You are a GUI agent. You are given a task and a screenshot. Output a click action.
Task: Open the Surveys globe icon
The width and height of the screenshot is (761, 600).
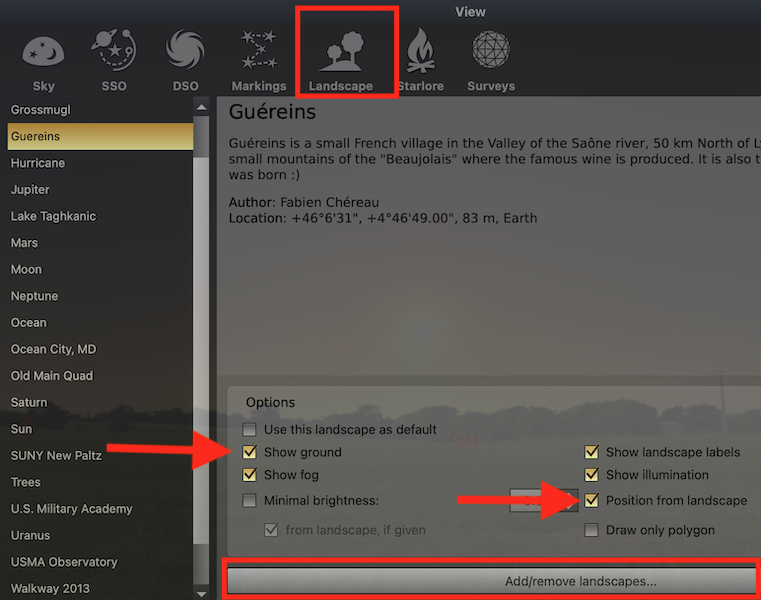pyautogui.click(x=491, y=50)
